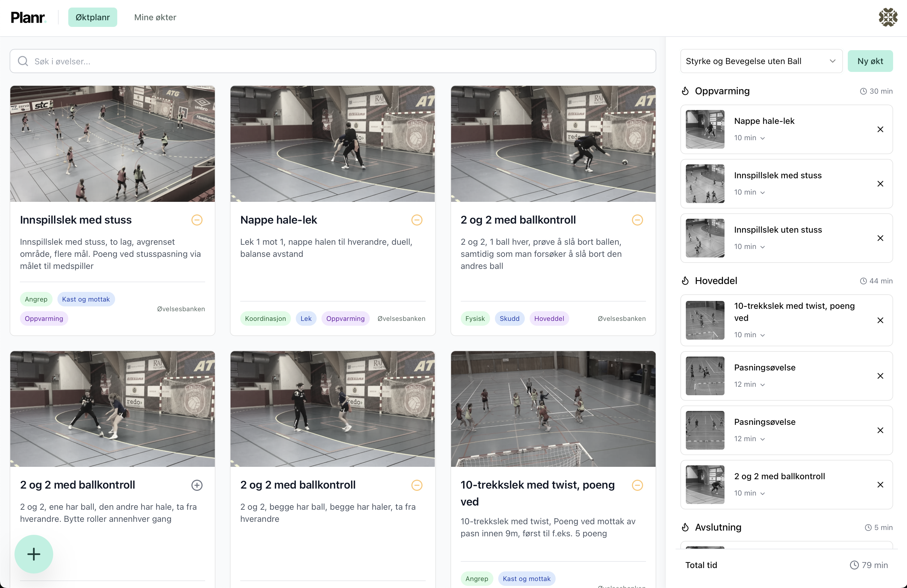Image resolution: width=907 pixels, height=588 pixels.
Task: Expand the 10 min duration for Nappe hale-lek
Action: click(749, 137)
